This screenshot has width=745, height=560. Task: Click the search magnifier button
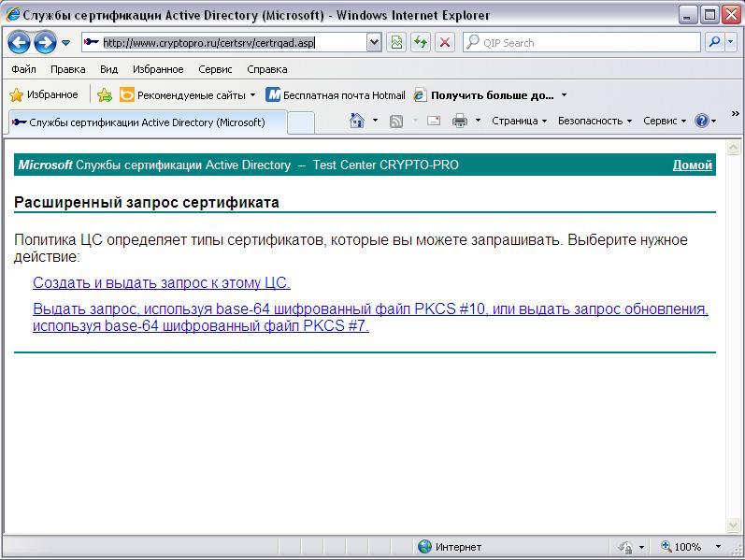714,42
